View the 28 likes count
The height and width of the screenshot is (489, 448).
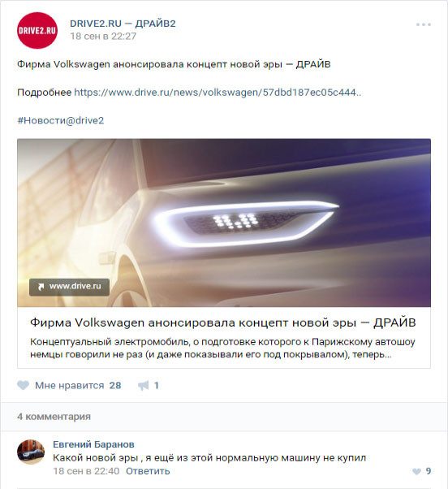(x=115, y=386)
